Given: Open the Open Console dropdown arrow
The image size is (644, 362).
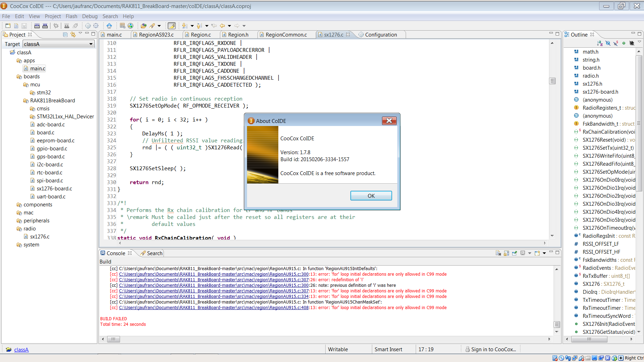Looking at the screenshot, I should pyautogui.click(x=544, y=253).
